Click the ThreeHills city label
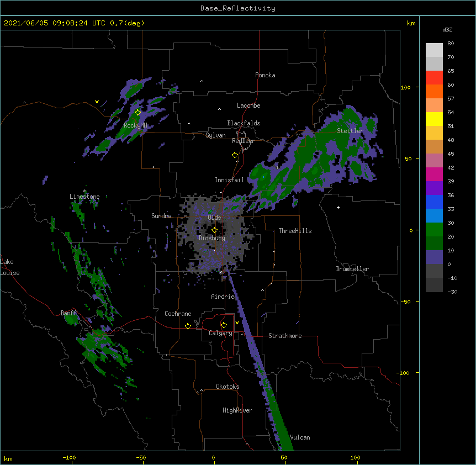Viewport: 476px width, 465px height. coord(295,231)
